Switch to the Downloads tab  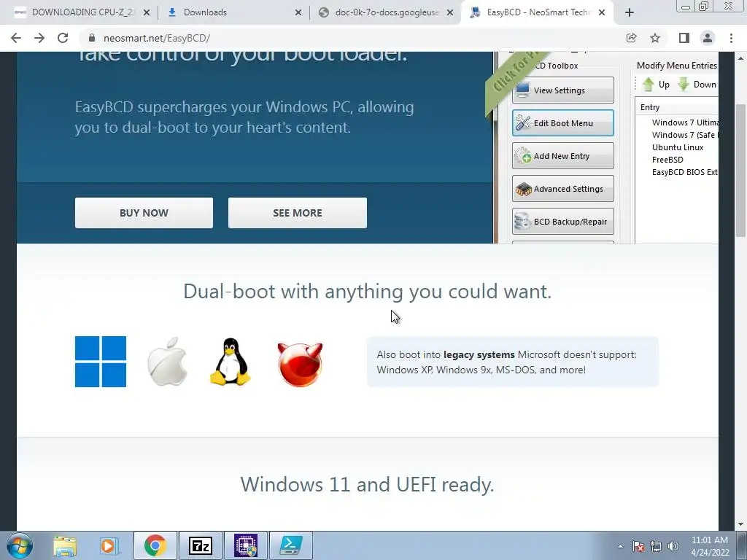233,12
